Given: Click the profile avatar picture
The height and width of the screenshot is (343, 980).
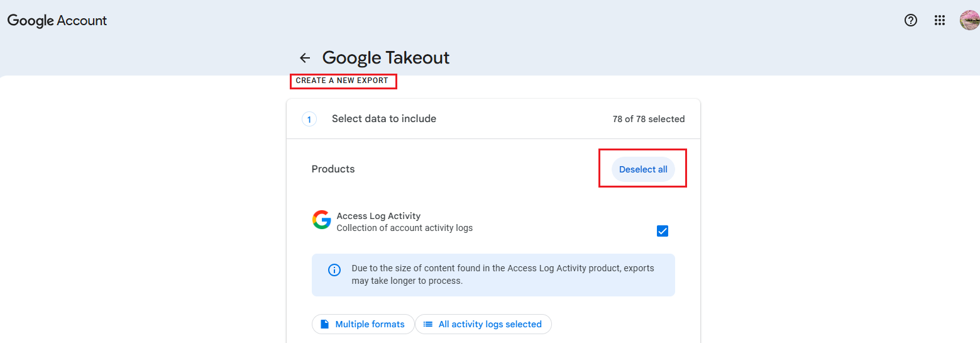Looking at the screenshot, I should [969, 20].
